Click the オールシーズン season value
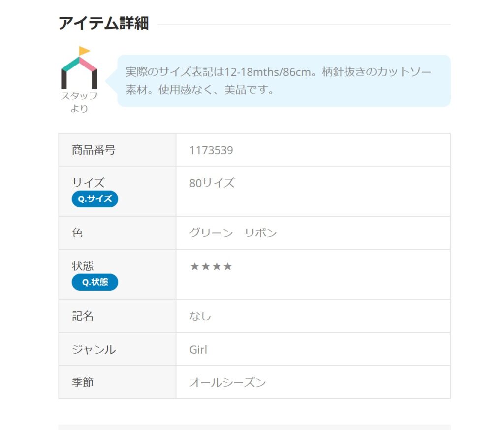The width and height of the screenshot is (504, 430). coord(227,382)
